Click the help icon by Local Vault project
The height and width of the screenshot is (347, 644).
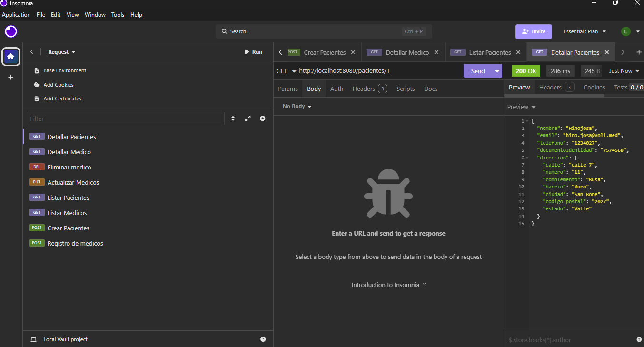[263, 339]
